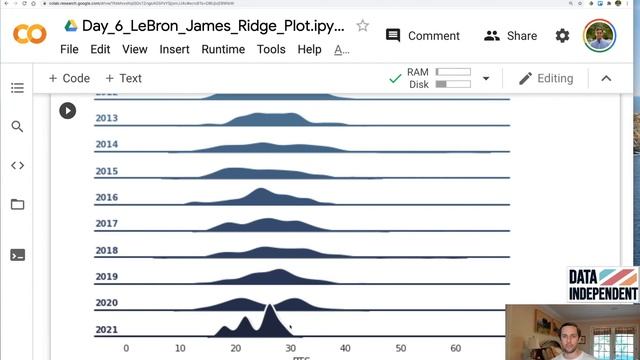Click the x-axis tick labeled 60
Image resolution: width=640 pixels, height=360 pixels.
click(456, 348)
